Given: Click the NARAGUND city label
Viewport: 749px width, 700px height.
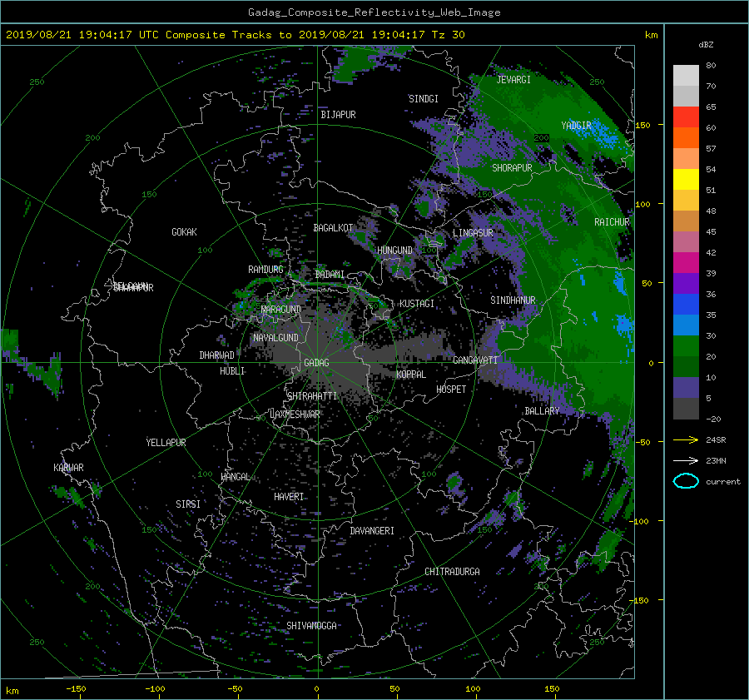Looking at the screenshot, I should pos(281,309).
